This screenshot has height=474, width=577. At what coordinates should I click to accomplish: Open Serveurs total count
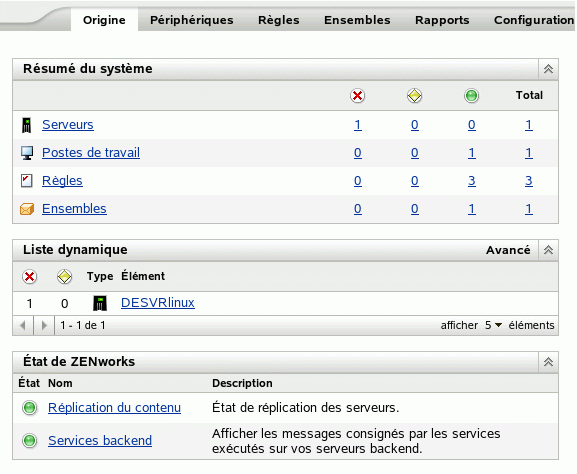click(529, 125)
